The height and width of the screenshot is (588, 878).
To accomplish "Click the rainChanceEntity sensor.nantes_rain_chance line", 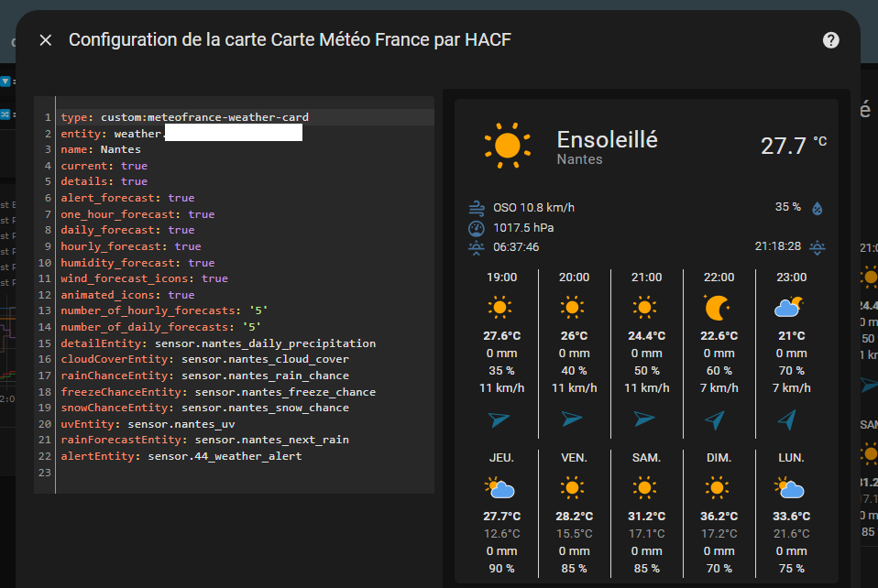I will pyautogui.click(x=205, y=376).
